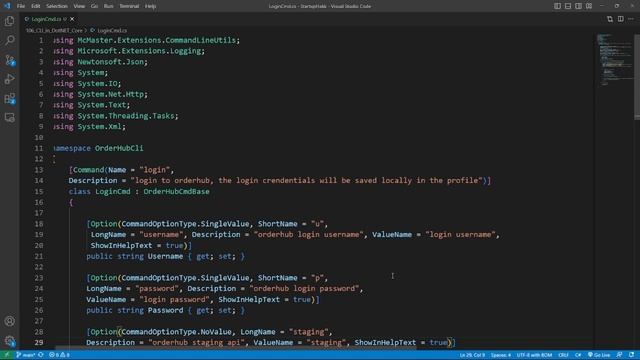The image size is (640, 360).
Task: Click the 'Username' property name on line 21
Action: click(165, 256)
